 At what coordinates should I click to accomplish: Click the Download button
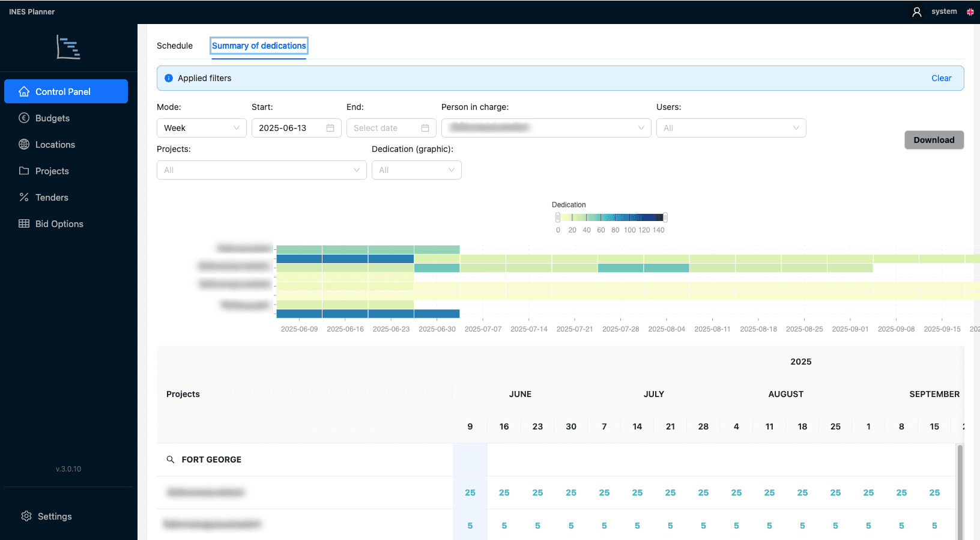pos(934,140)
